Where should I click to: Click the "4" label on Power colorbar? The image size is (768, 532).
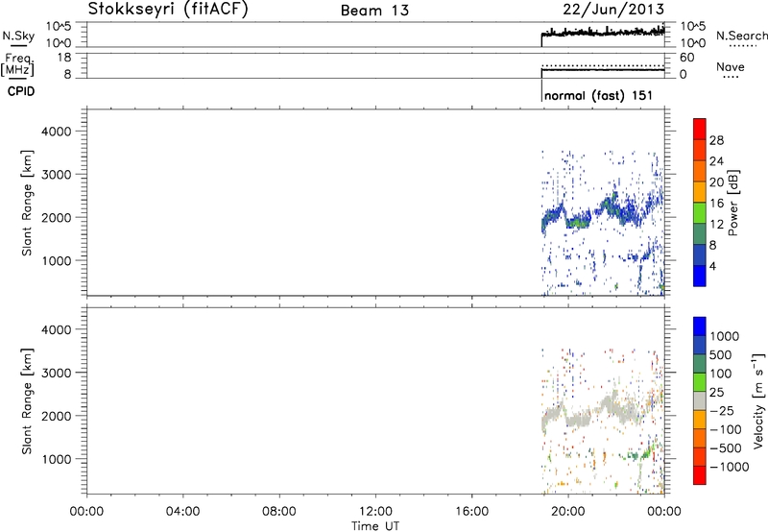[712, 266]
